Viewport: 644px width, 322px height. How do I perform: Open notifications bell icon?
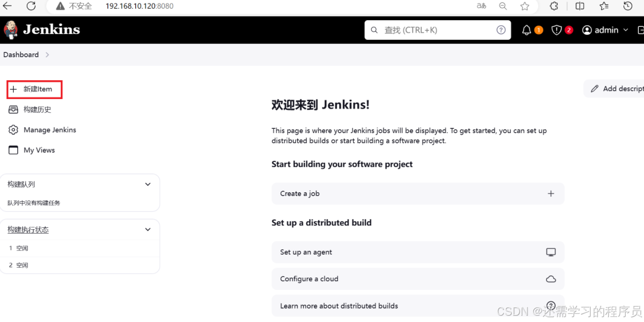(527, 30)
